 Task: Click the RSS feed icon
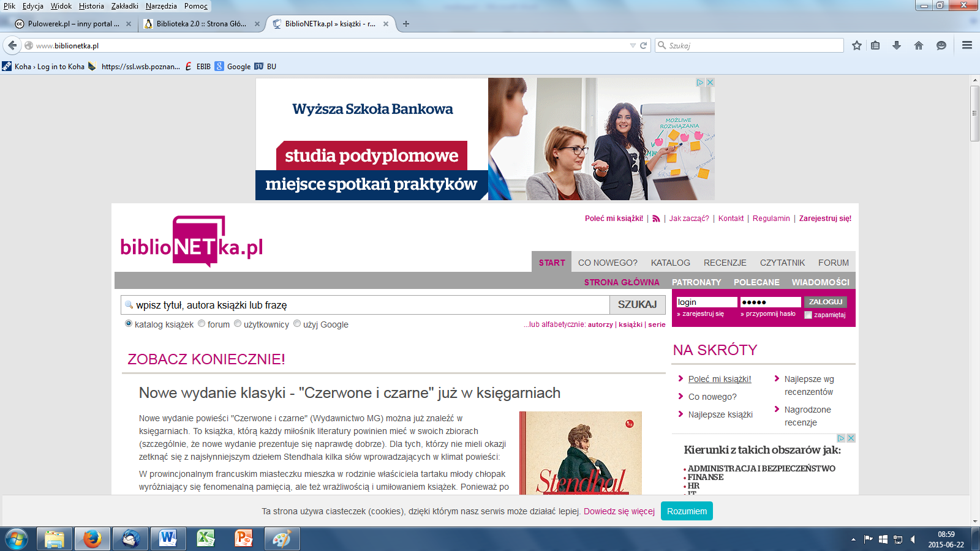[x=656, y=219]
